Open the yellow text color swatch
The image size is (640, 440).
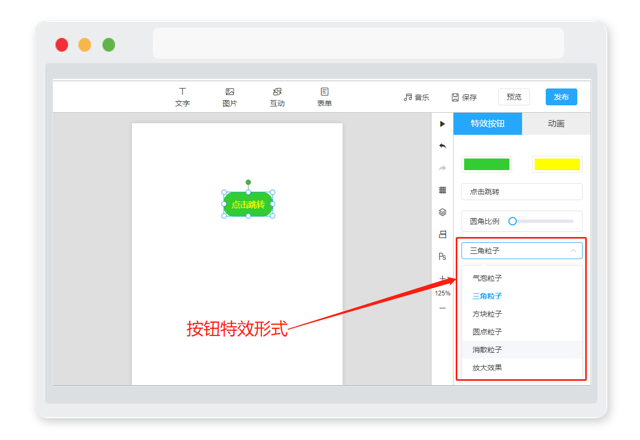557,164
